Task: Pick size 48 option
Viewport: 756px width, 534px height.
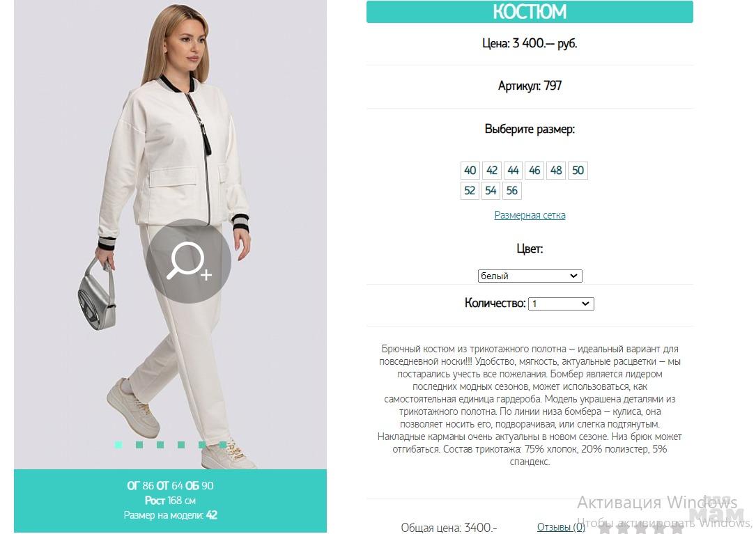Action: (x=556, y=171)
